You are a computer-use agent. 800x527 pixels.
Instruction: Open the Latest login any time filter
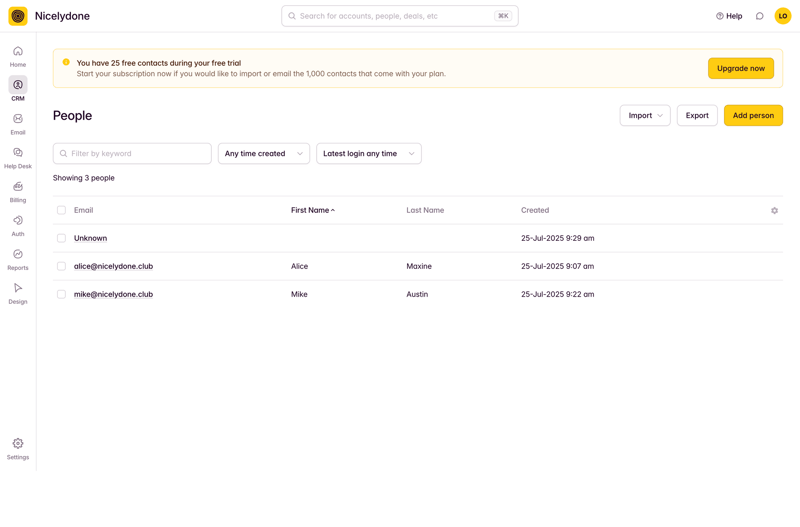[x=369, y=154]
